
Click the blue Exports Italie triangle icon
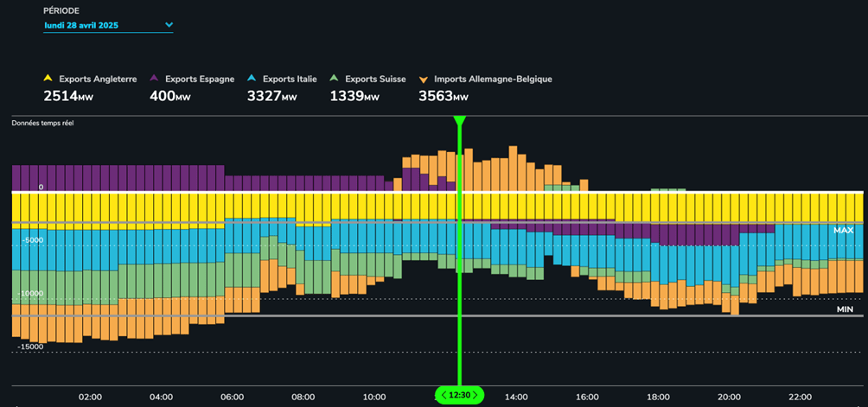(251, 79)
